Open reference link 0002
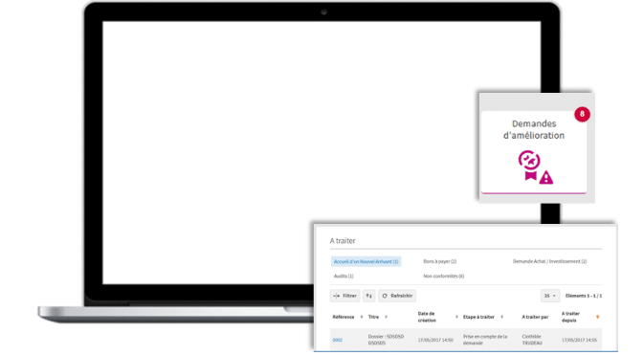644x355 pixels. click(337, 341)
